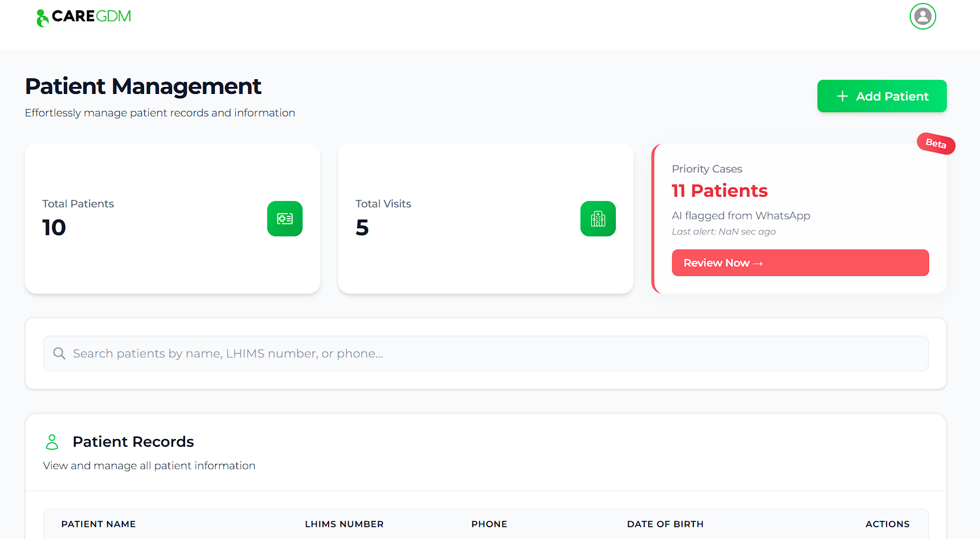Click Review Now for priority cases
This screenshot has height=539, width=980.
(x=800, y=262)
